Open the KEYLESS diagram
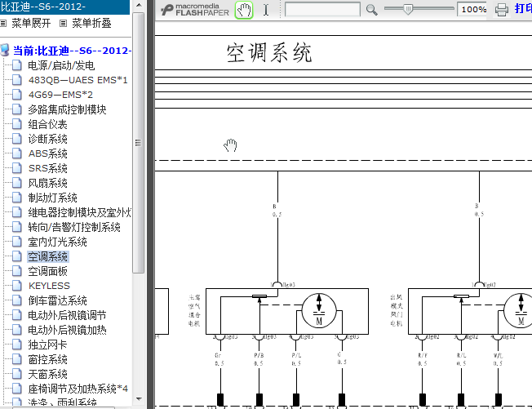Image resolution: width=532 pixels, height=409 pixels. click(49, 286)
